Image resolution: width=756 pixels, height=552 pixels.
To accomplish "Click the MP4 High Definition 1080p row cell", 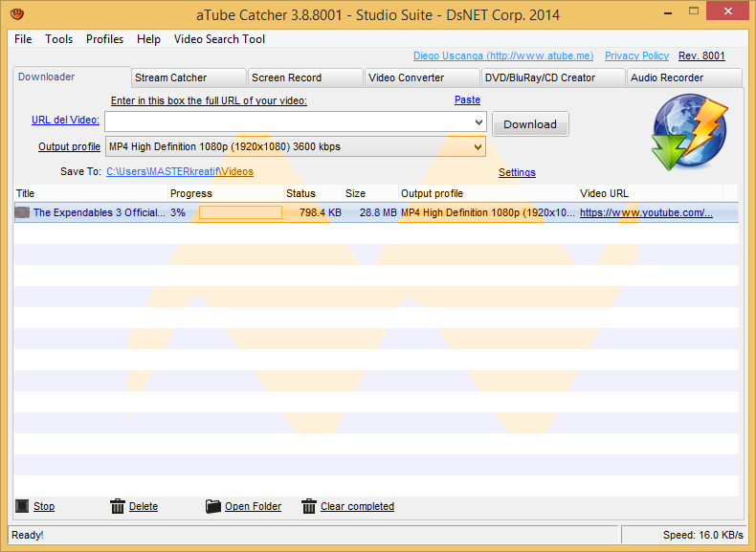I will [488, 212].
